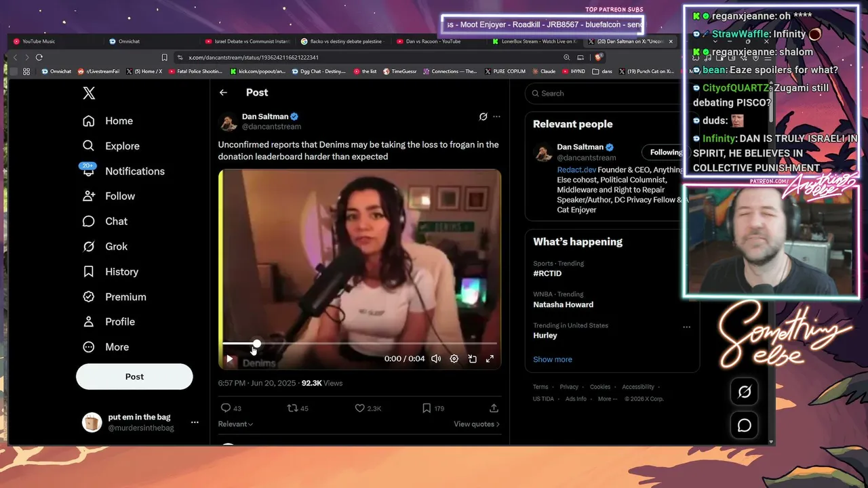Open Explore in the X sidebar

[111, 146]
